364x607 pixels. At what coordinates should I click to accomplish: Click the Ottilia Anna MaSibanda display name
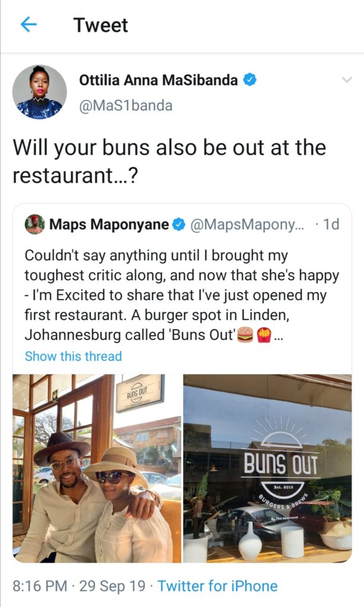158,80
